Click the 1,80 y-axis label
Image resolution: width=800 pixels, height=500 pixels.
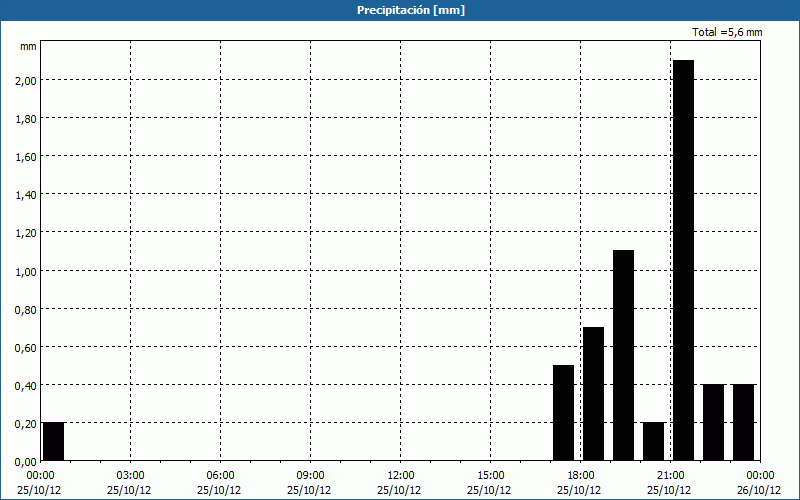click(26, 119)
